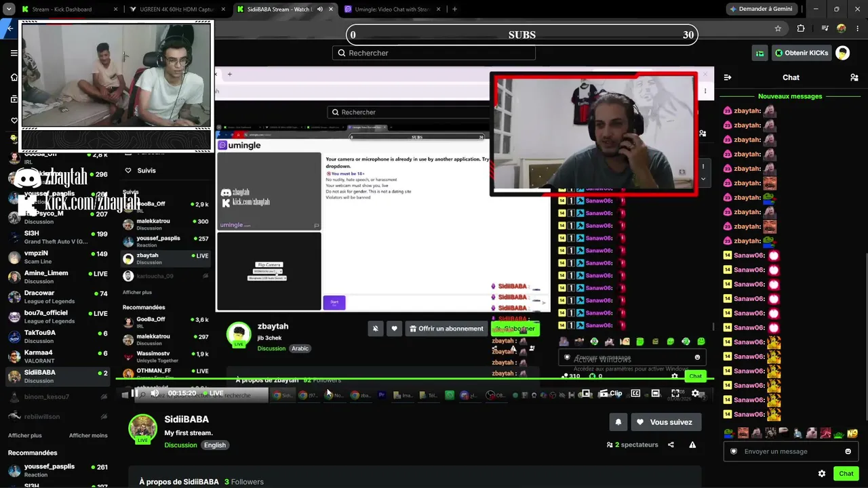Click the spectateurs viewer count
Viewport: 868px width, 488px height.
click(632, 445)
